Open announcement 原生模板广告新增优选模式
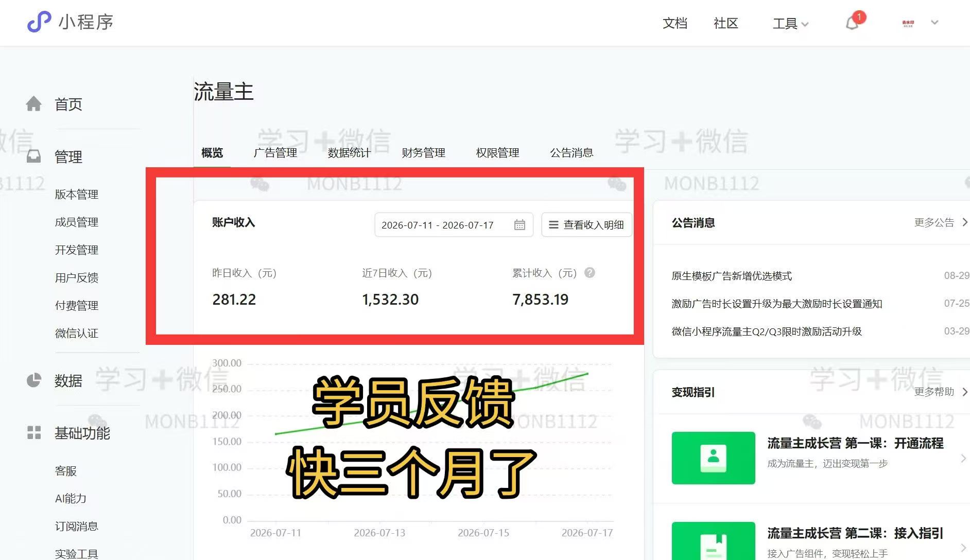970x560 pixels. click(732, 276)
